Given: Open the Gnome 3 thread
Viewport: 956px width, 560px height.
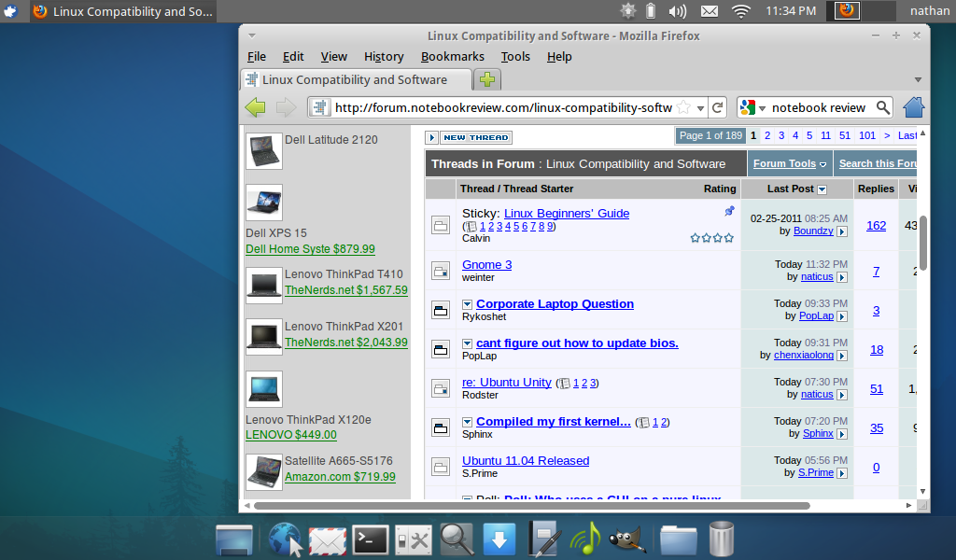Looking at the screenshot, I should click(486, 264).
